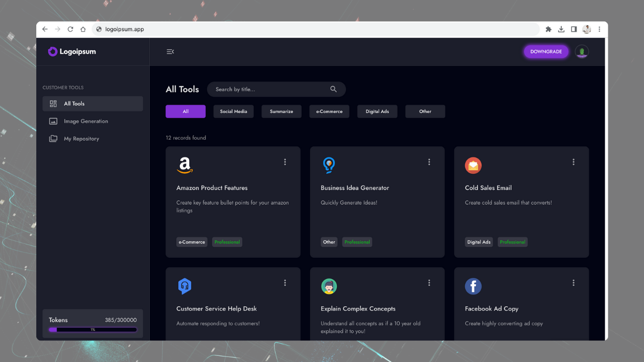Go forward in browser

58,29
